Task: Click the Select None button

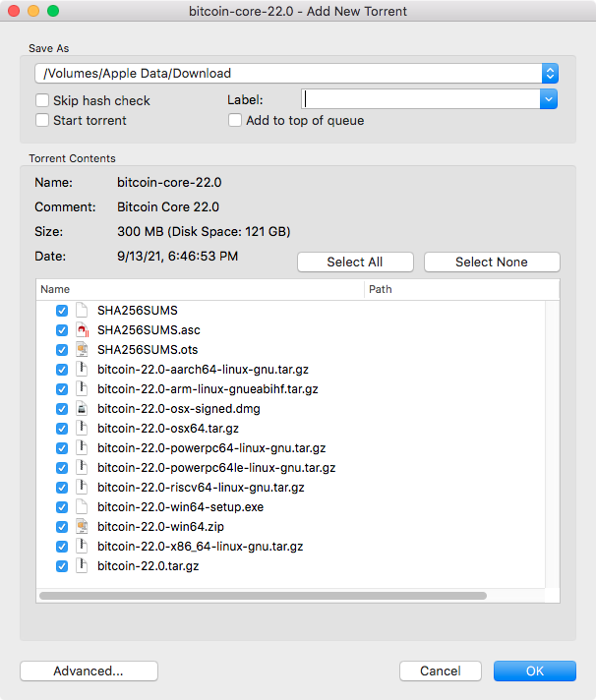Action: click(x=492, y=262)
